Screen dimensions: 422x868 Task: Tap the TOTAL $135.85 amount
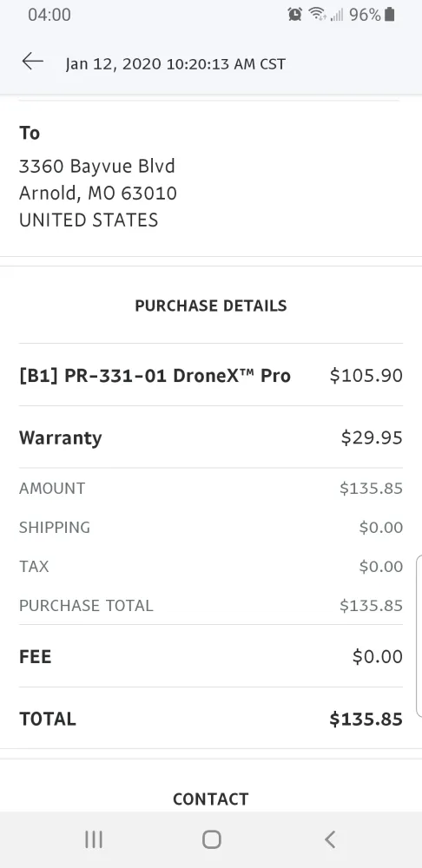pyautogui.click(x=366, y=719)
